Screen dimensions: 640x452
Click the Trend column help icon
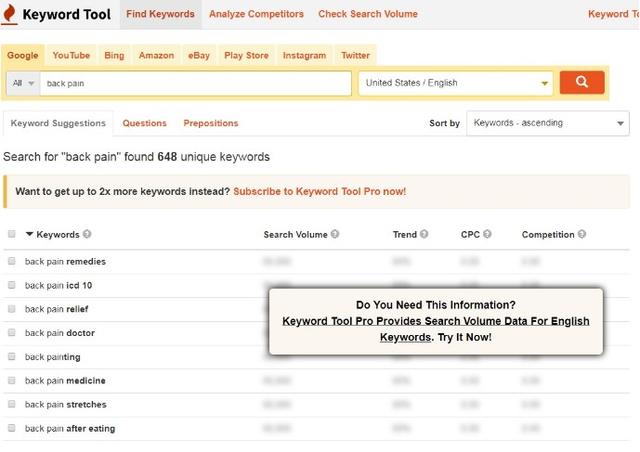pyautogui.click(x=424, y=234)
